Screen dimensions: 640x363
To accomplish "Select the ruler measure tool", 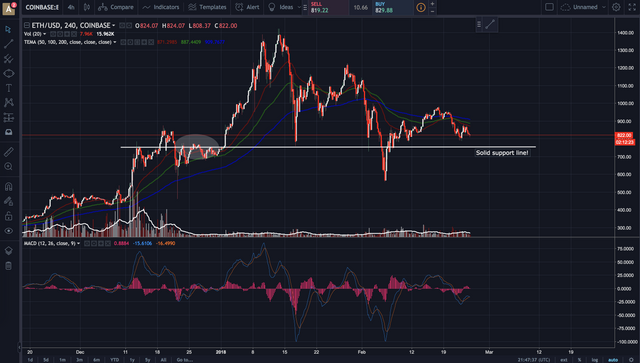I will [x=8, y=152].
